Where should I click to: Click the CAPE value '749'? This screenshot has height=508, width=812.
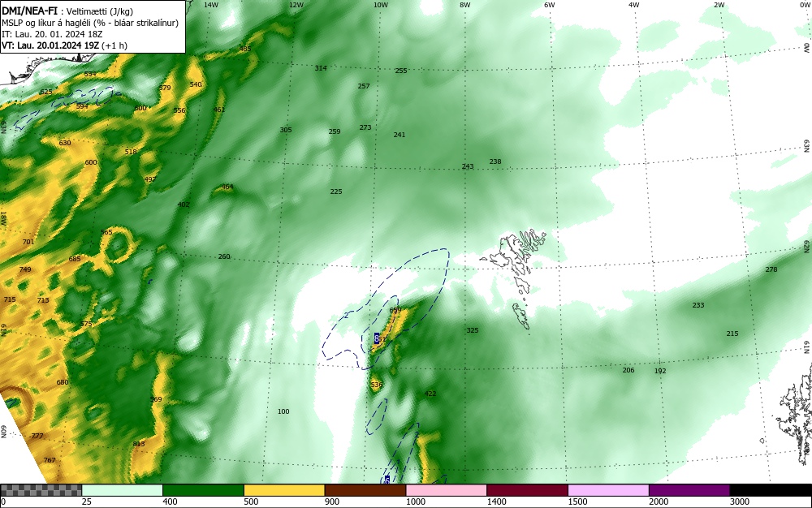25,269
